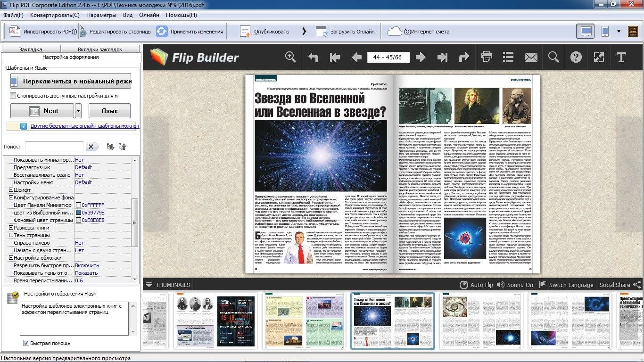Click the share forward arrow icon in viewer toolbar
Viewport: 644px width, 362px height.
click(x=464, y=58)
